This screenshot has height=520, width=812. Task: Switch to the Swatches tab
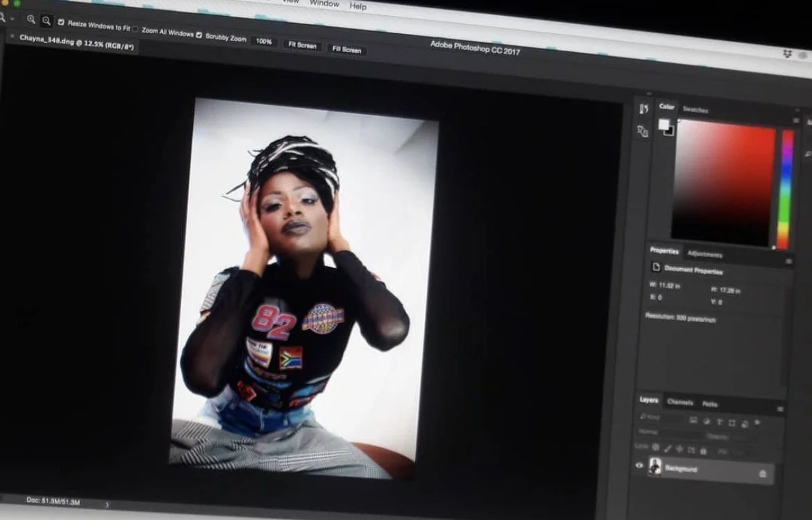(695, 110)
